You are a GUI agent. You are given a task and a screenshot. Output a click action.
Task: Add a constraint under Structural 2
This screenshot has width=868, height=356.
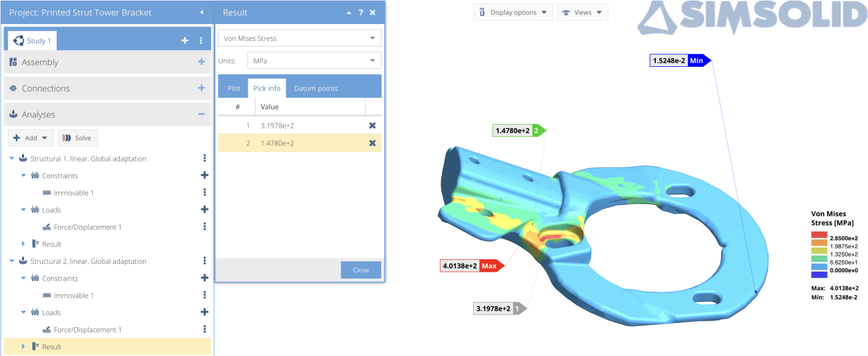pos(204,278)
